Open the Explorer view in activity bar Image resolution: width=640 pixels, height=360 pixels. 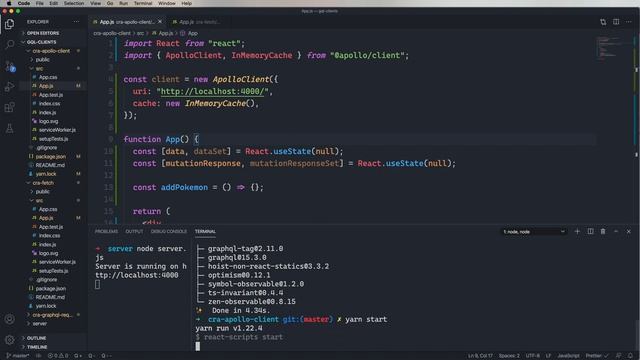click(x=9, y=24)
